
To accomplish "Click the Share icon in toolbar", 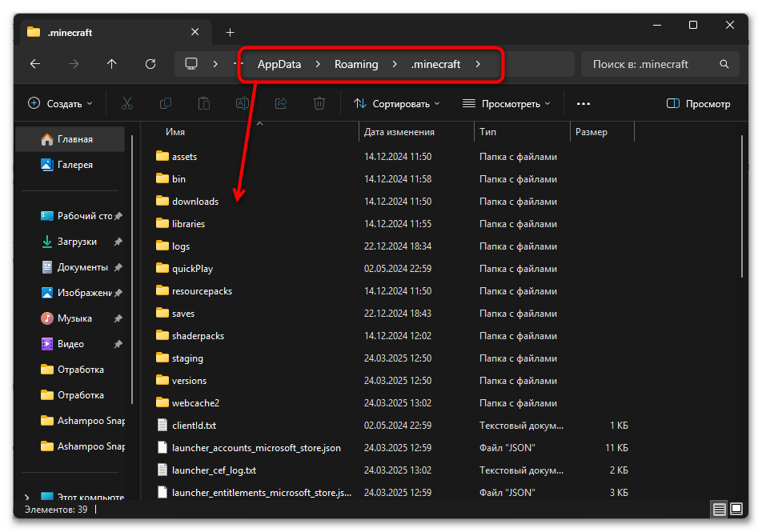I will [281, 103].
